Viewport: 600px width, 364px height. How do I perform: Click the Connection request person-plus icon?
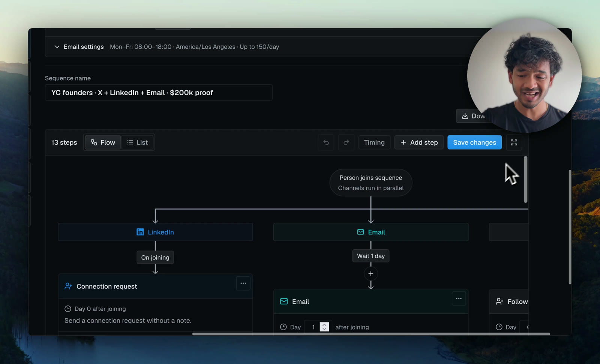point(68,286)
